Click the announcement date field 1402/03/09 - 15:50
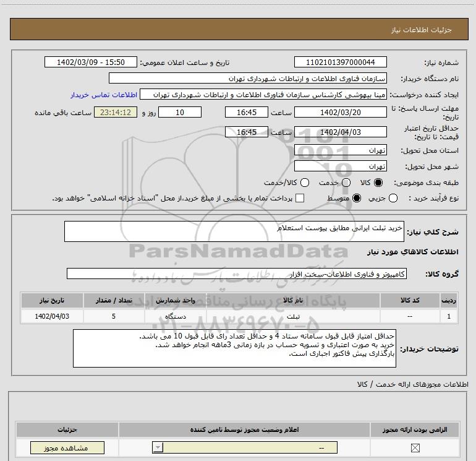This screenshot has height=461, width=476. [91, 62]
